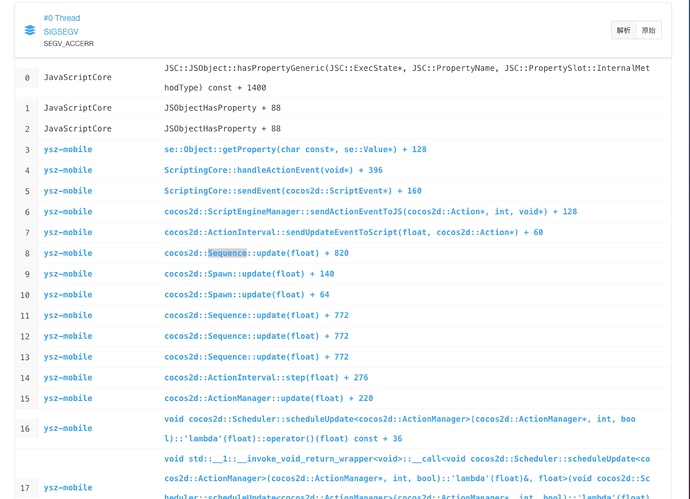
Task: Open frame 11 Sequence::update + 772 link
Action: pos(256,315)
